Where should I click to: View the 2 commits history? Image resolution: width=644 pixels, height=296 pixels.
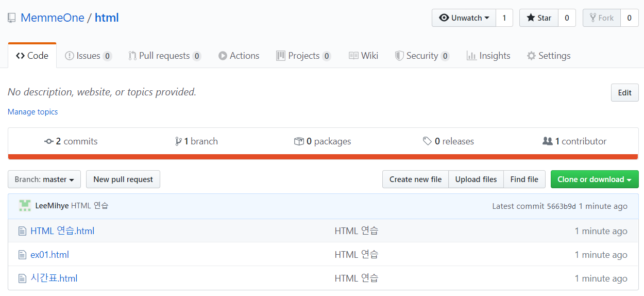point(71,141)
